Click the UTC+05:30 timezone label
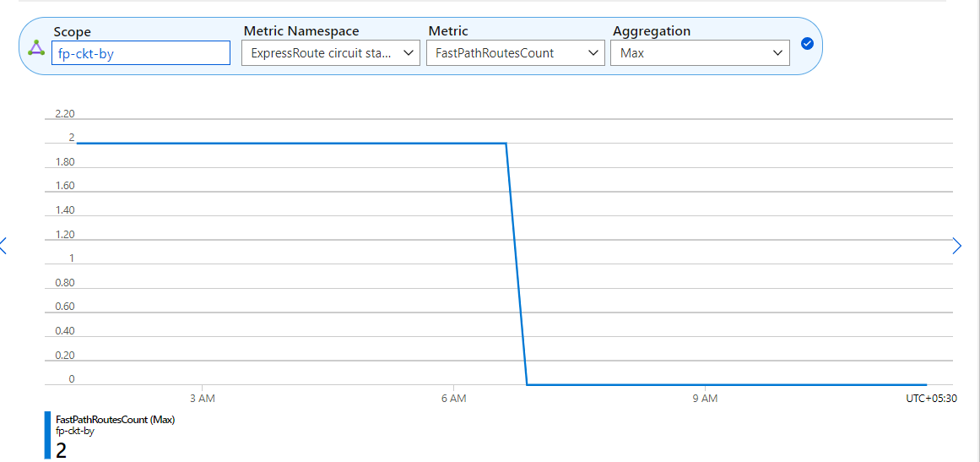980x462 pixels. tap(932, 398)
